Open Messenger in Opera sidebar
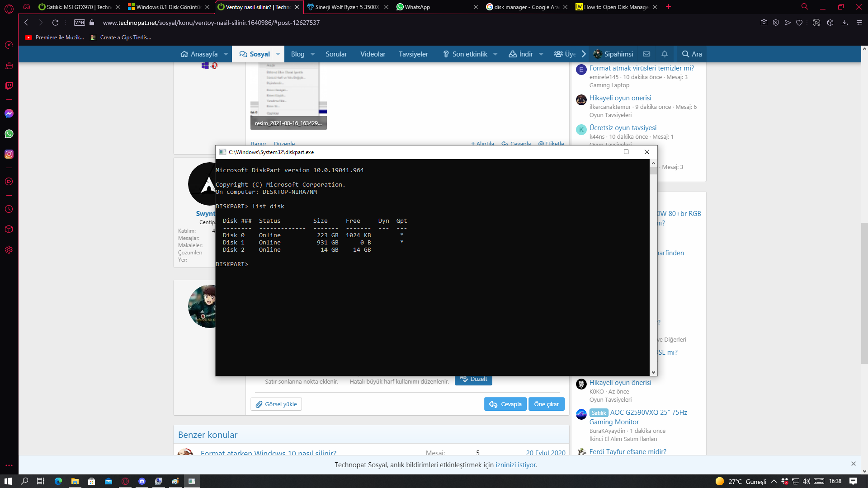 [x=9, y=113]
